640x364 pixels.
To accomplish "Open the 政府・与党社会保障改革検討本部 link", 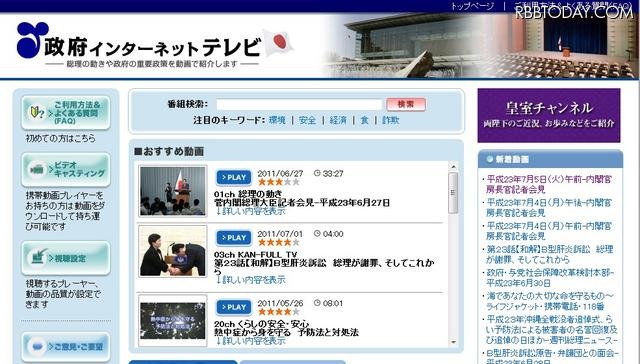I will tap(550, 278).
